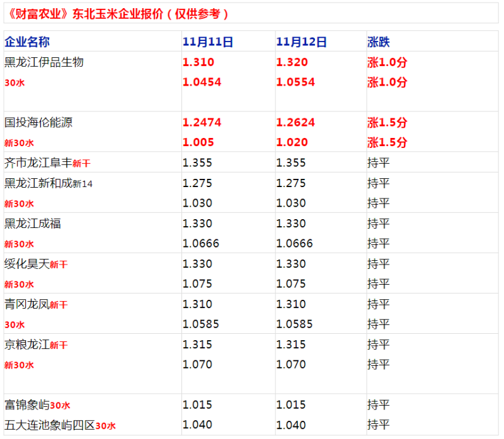Viewport: 504px width, 439px height.
Task: Select the 企业名称 column header
Action: [x=27, y=42]
